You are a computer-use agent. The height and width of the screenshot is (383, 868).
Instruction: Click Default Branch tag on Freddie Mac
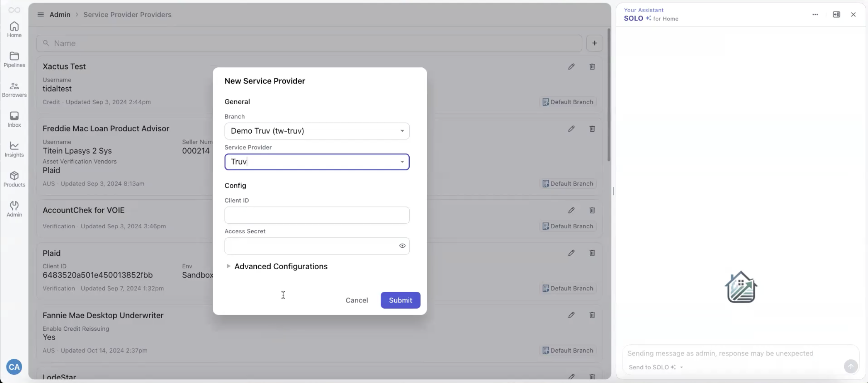pyautogui.click(x=567, y=184)
